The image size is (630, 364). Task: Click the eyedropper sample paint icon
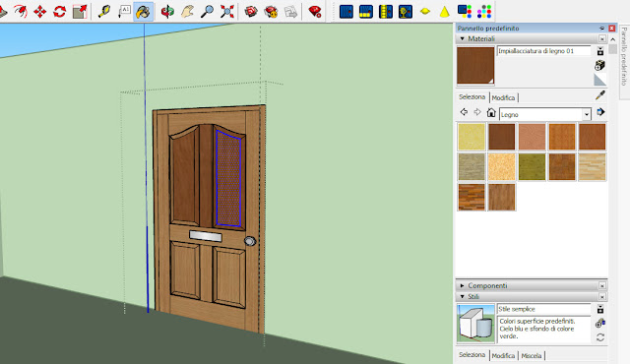[x=599, y=95]
